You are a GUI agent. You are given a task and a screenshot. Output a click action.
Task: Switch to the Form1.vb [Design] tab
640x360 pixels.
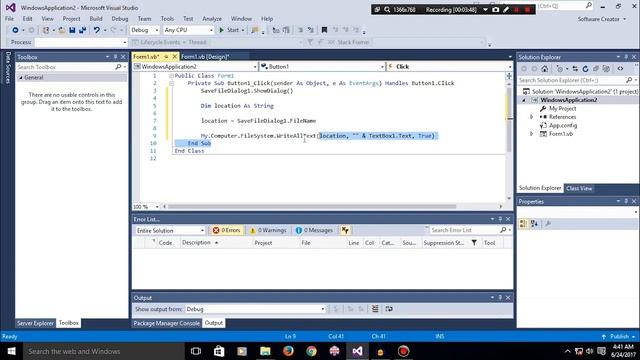pos(205,57)
